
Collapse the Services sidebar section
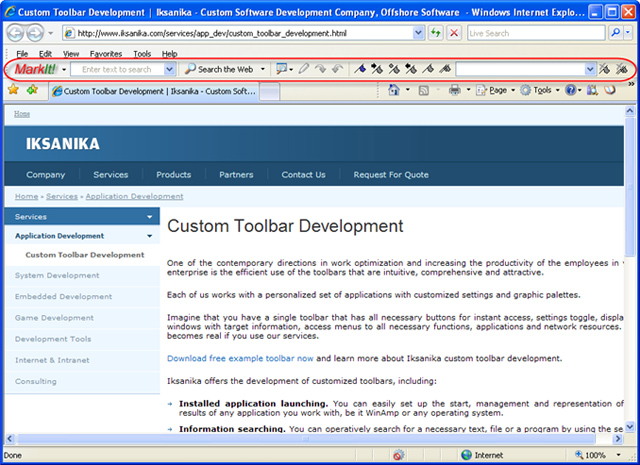149,217
